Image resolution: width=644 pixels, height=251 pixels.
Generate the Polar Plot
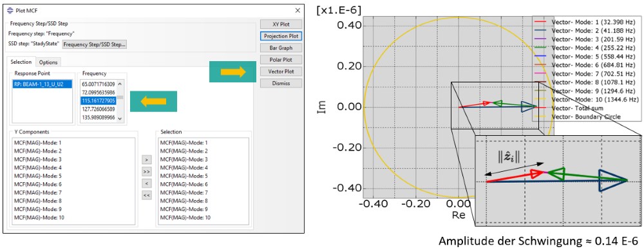click(x=281, y=59)
